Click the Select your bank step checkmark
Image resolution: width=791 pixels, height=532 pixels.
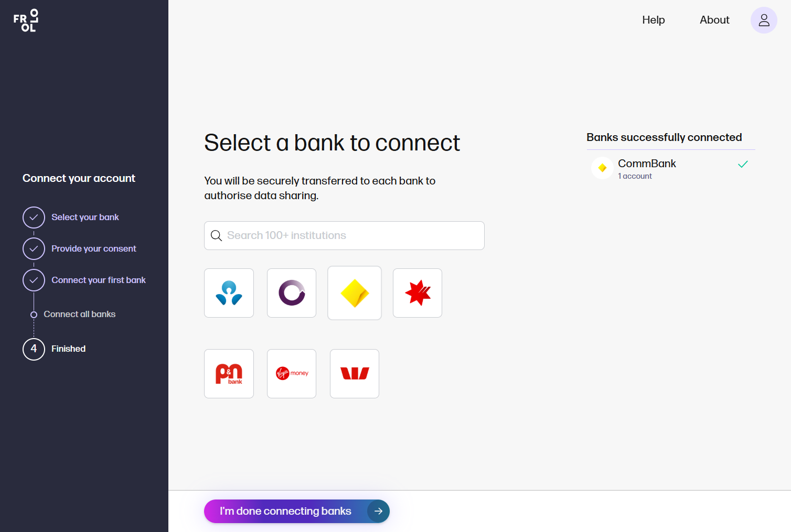34,218
